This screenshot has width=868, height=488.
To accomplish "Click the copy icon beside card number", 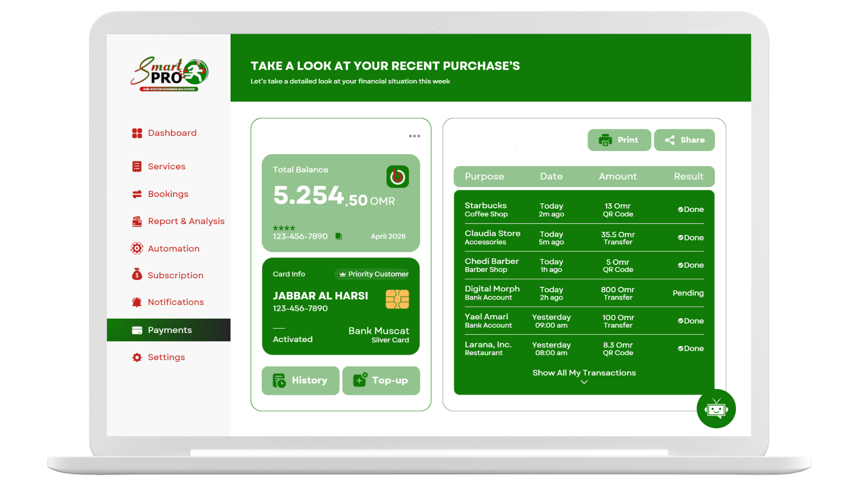I will click(339, 236).
